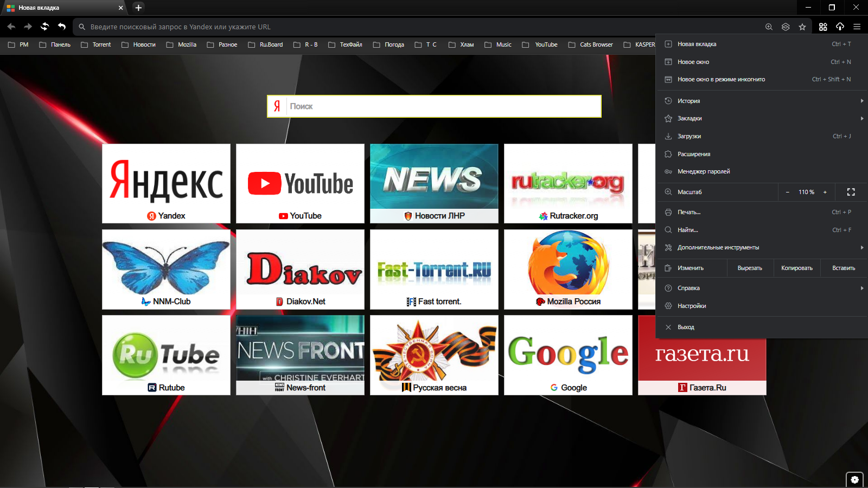
Task: Click the 110 % zoom value
Action: [806, 192]
